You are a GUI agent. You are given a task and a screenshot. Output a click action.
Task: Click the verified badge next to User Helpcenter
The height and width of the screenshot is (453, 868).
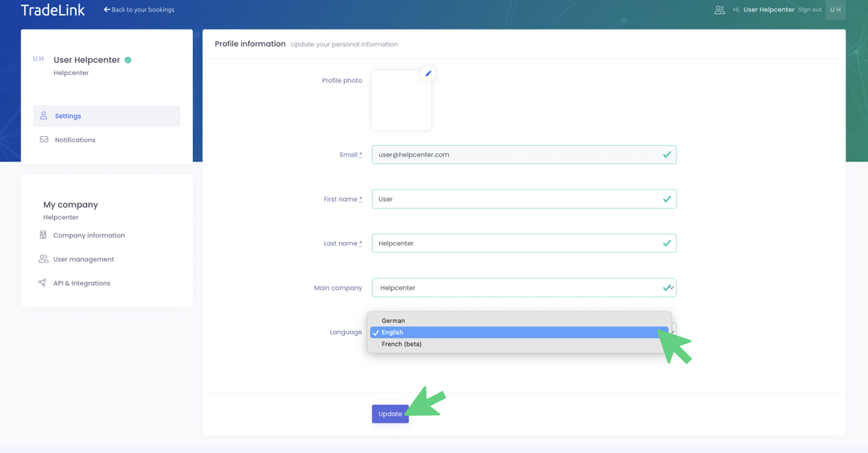point(128,60)
